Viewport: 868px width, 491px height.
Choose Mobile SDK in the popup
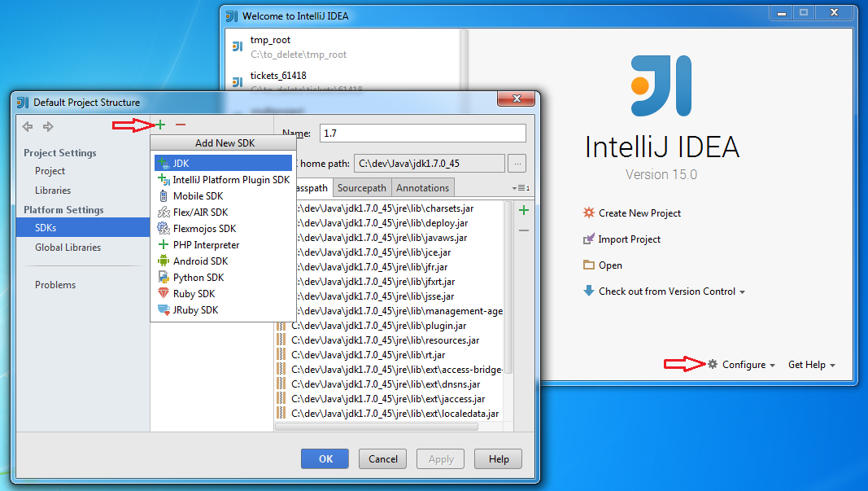[223, 195]
